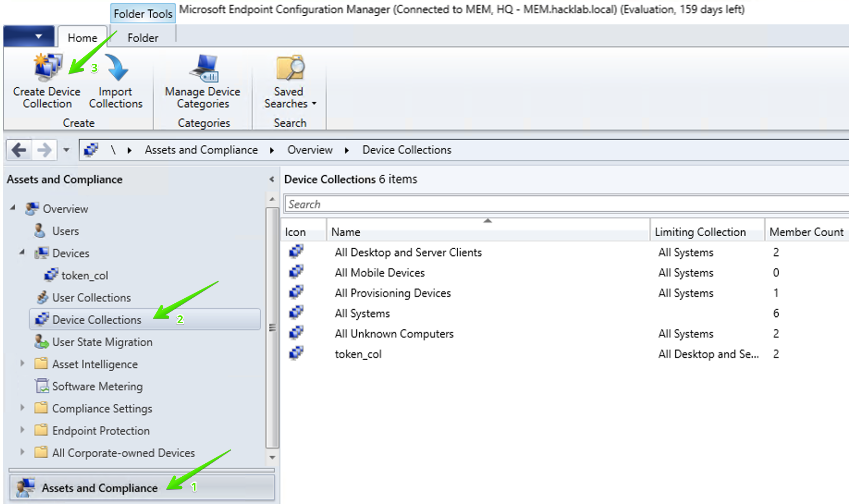The height and width of the screenshot is (504, 849).
Task: Click the tree pane scroll down arrow
Action: [x=272, y=457]
